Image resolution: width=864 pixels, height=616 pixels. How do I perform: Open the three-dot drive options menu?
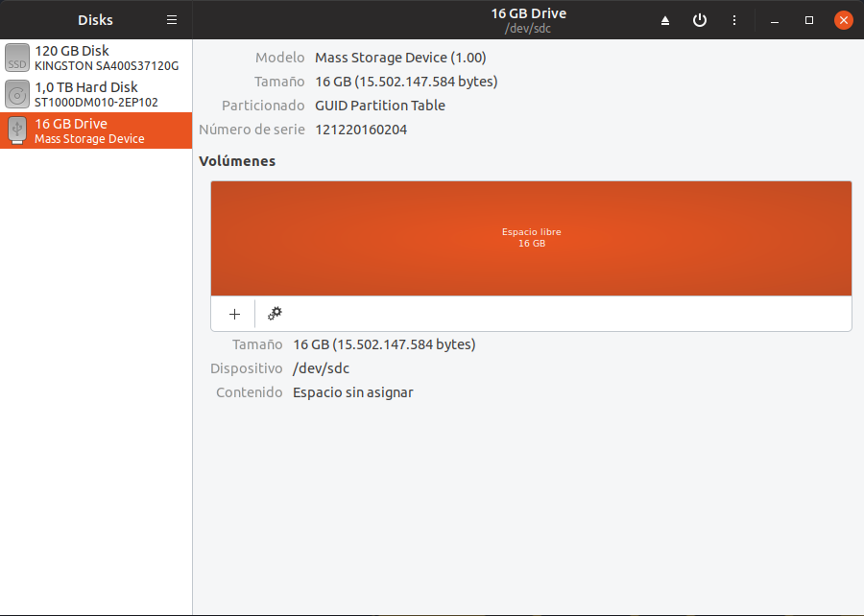pos(734,20)
